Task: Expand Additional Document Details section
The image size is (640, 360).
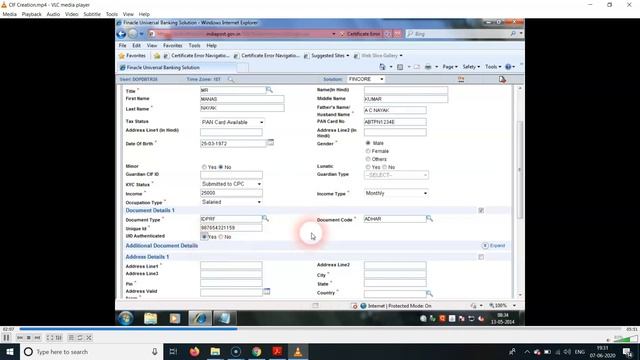Action: [x=493, y=246]
